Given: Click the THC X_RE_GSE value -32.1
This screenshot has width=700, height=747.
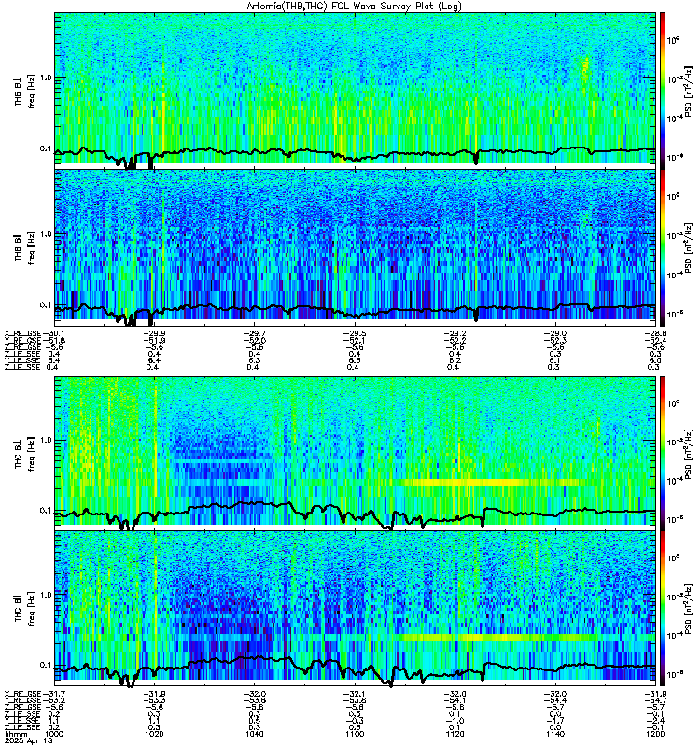Looking at the screenshot, I should pyautogui.click(x=355, y=694).
